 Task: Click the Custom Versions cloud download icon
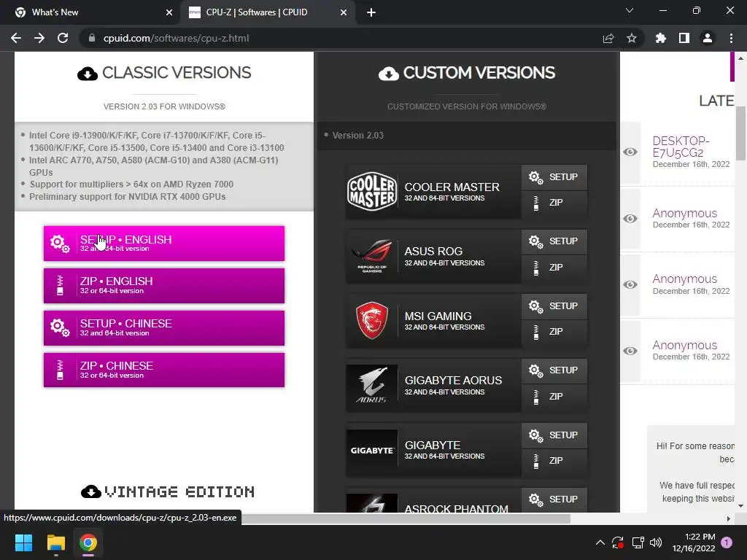point(389,74)
